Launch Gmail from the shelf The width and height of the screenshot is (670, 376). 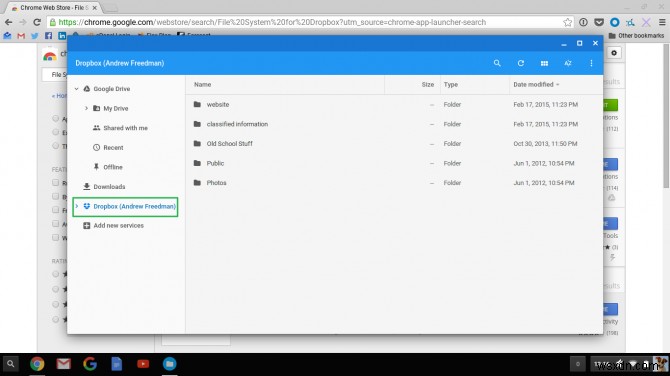(x=64, y=364)
